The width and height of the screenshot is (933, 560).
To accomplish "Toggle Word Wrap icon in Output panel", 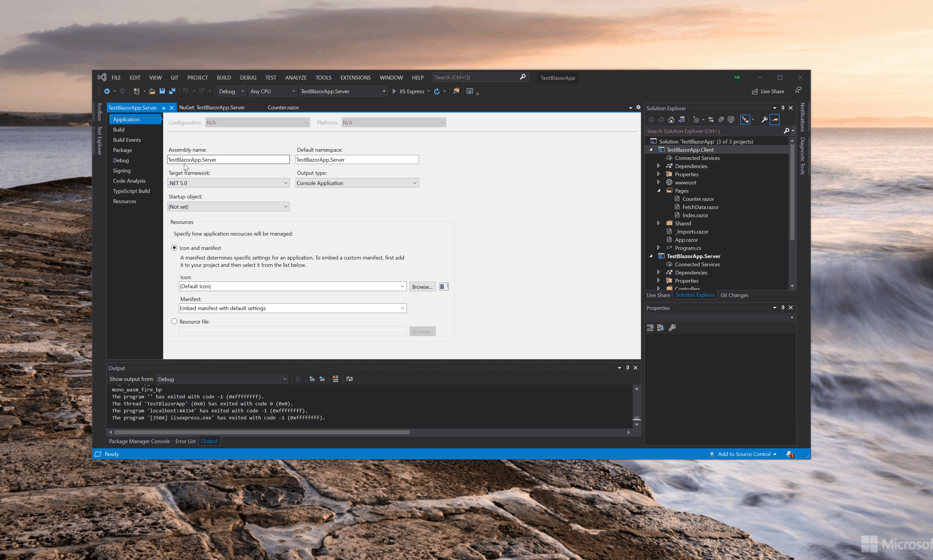I will click(x=349, y=379).
